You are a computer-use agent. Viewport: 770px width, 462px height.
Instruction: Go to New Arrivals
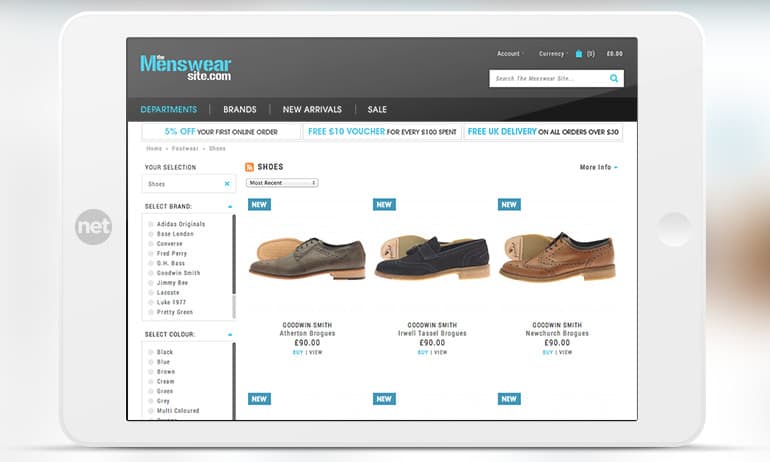coord(312,109)
